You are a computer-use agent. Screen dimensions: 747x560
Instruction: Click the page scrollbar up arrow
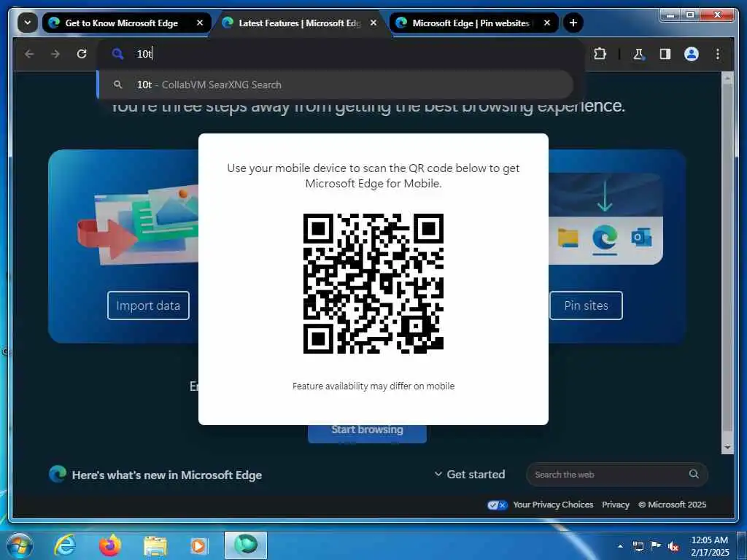point(727,79)
